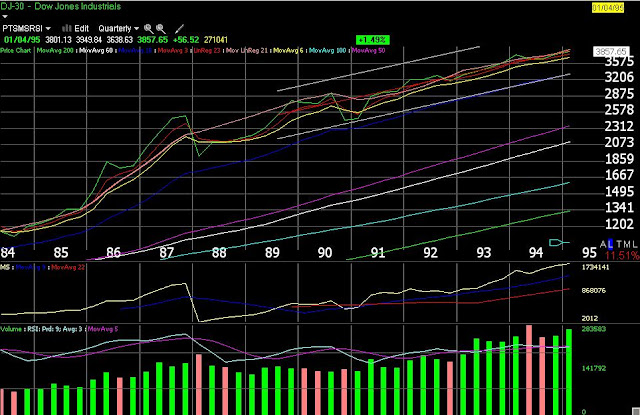Click the blue MovAvg 18 label
The height and width of the screenshot is (415, 640).
point(135,51)
